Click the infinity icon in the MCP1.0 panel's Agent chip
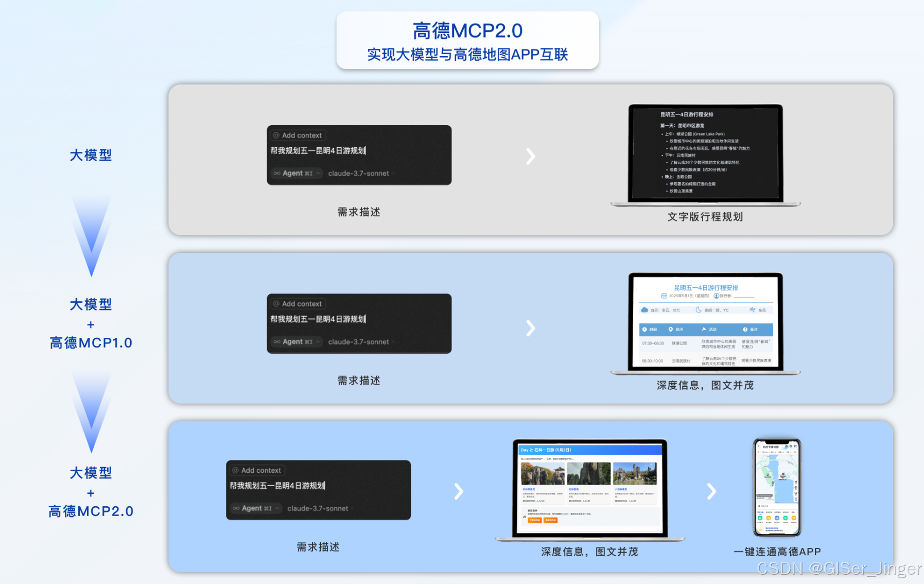The width and height of the screenshot is (924, 584). (x=277, y=342)
